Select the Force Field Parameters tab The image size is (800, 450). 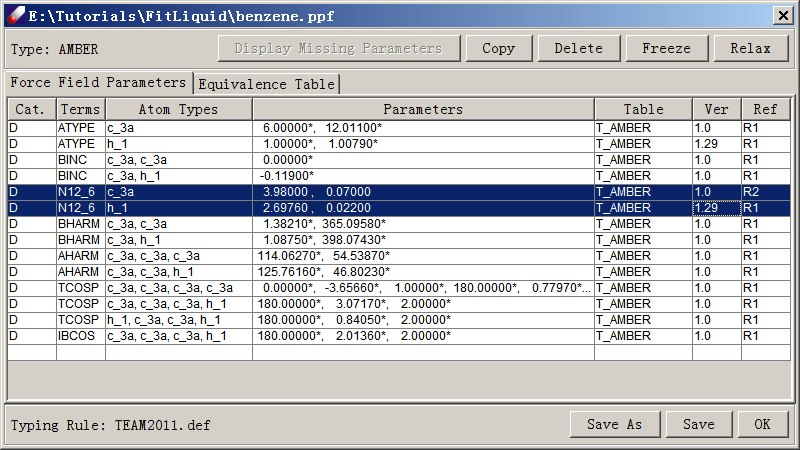tap(98, 83)
